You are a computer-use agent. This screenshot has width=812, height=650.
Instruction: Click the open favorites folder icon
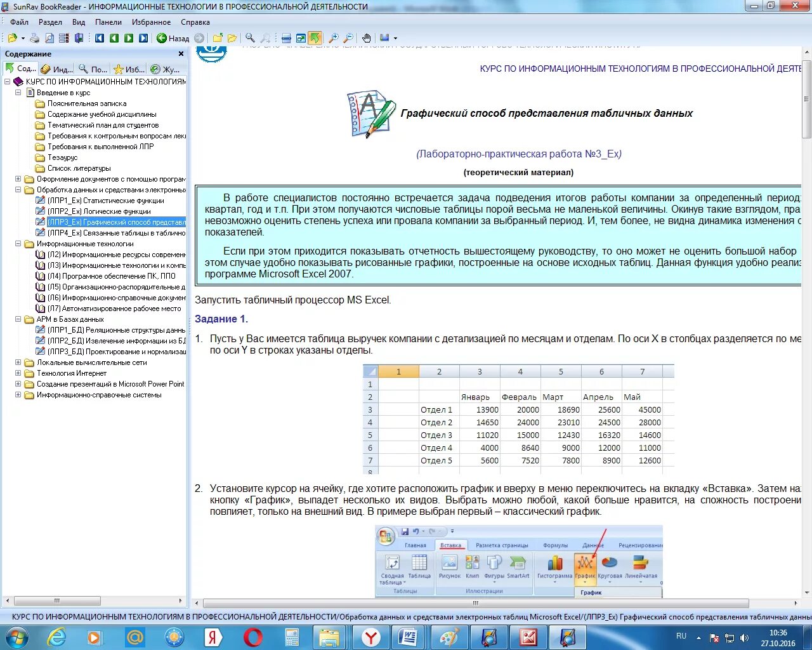tap(232, 38)
